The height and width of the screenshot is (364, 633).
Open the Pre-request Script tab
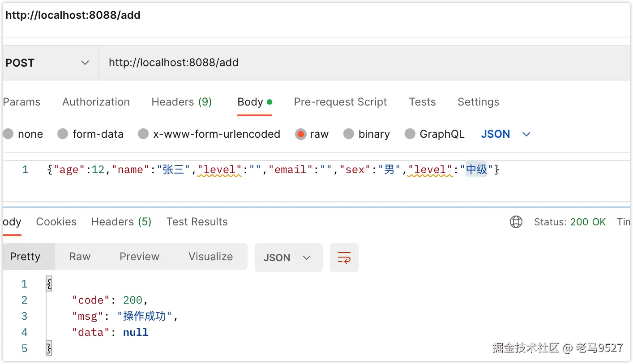click(340, 102)
